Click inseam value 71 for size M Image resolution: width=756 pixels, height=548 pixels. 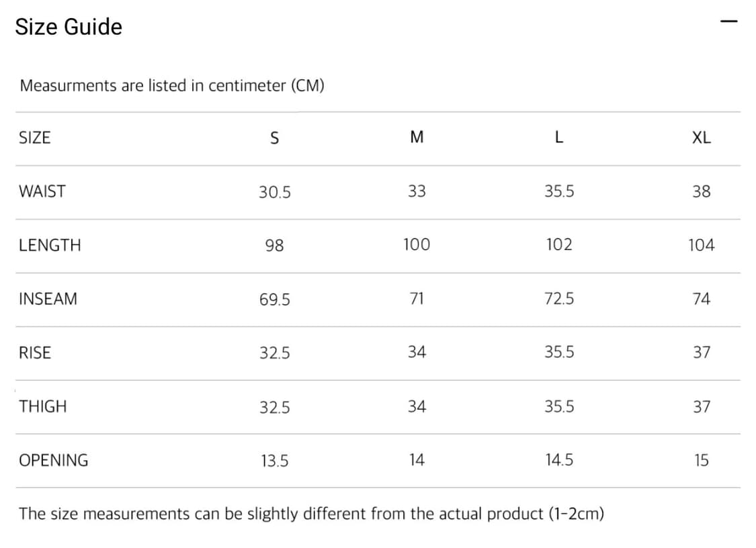(x=417, y=299)
